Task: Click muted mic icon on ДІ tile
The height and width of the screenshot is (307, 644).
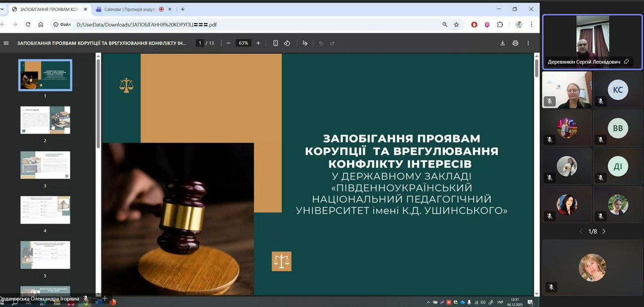Action: [601, 178]
